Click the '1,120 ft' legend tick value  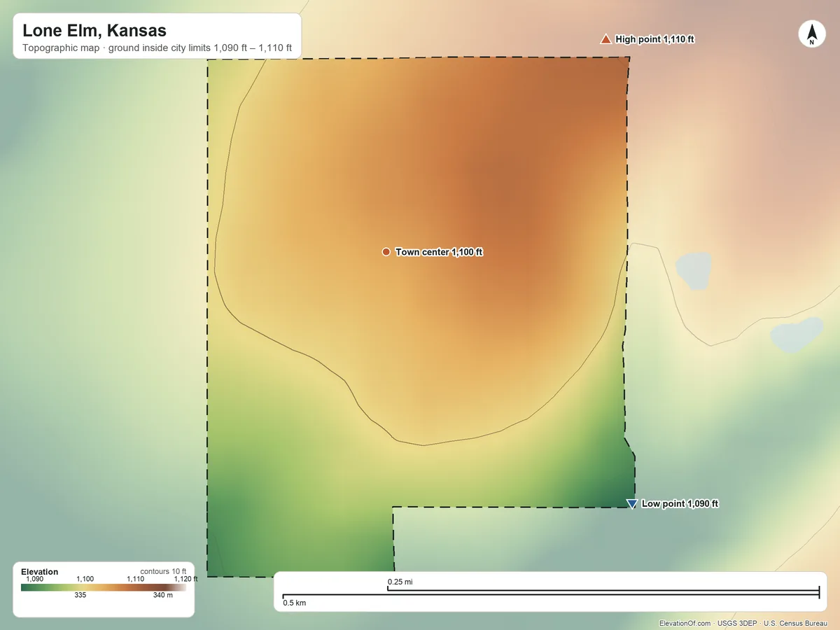(185, 579)
